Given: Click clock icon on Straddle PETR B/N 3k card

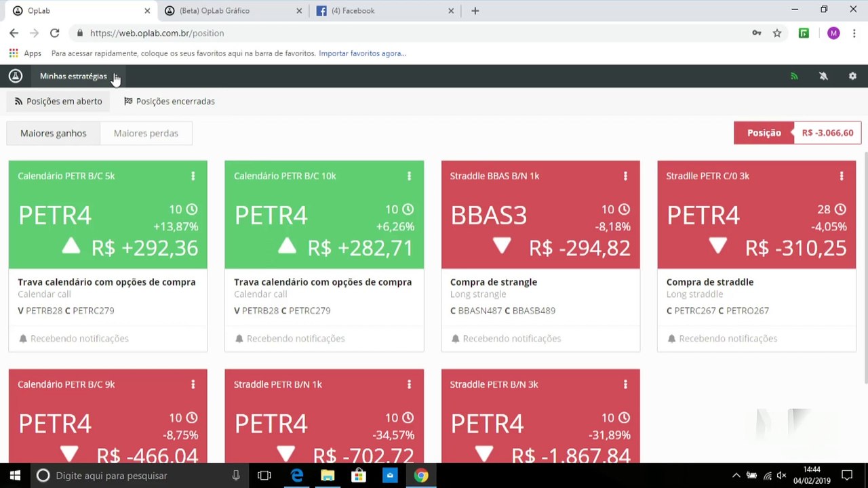Looking at the screenshot, I should 624,418.
